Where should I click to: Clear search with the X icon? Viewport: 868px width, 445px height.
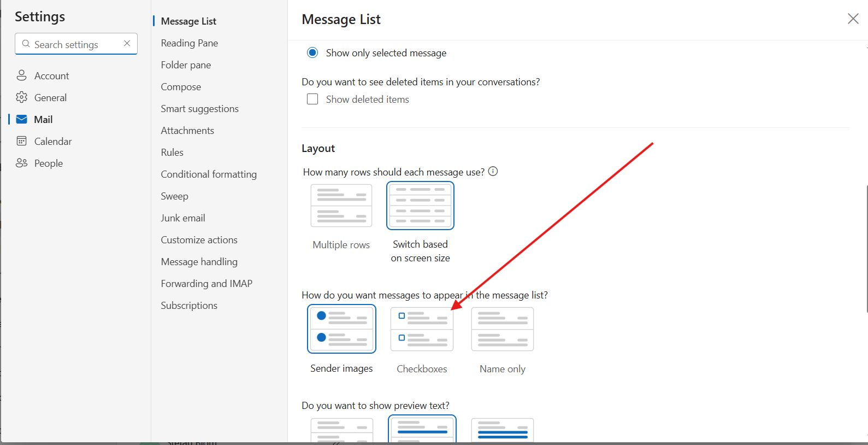pyautogui.click(x=127, y=43)
